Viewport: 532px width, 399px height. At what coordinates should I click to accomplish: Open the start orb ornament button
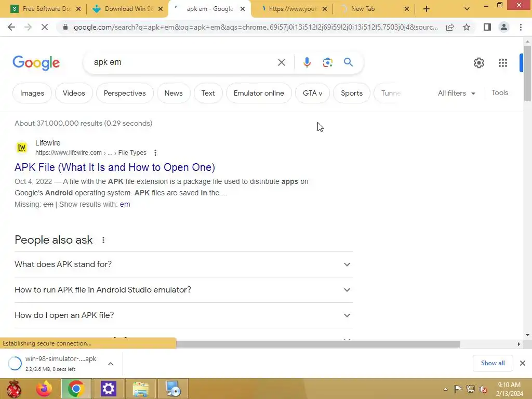(14, 389)
